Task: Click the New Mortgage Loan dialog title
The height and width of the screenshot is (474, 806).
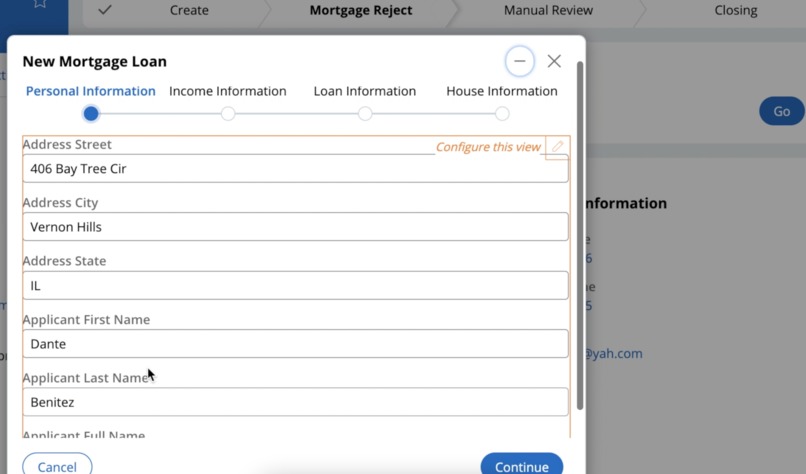Action: (x=95, y=61)
